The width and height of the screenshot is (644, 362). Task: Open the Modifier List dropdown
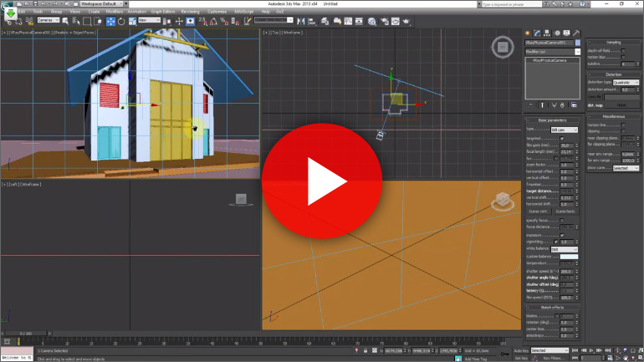tap(552, 52)
